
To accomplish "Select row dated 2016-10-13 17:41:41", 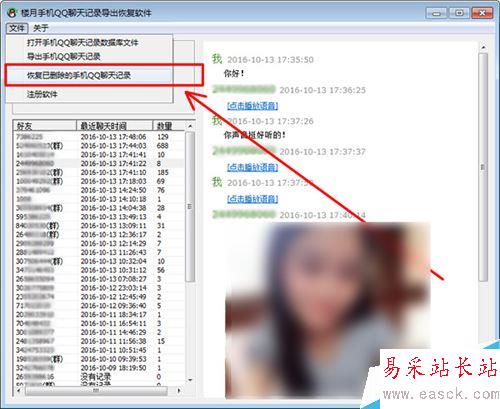I will click(x=99, y=155).
